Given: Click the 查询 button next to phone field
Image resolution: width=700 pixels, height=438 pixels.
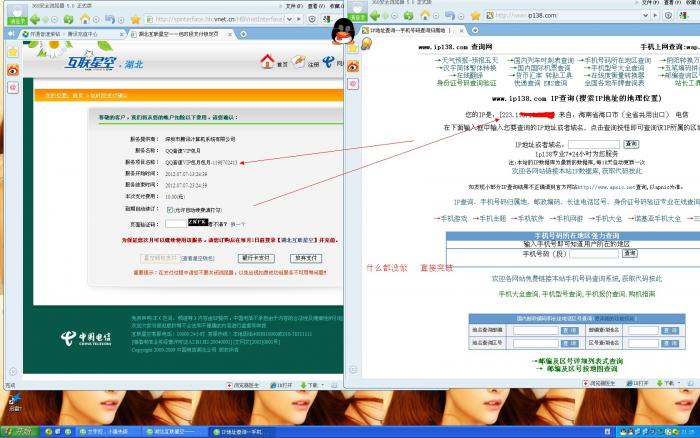Looking at the screenshot, I should pyautogui.click(x=630, y=253).
